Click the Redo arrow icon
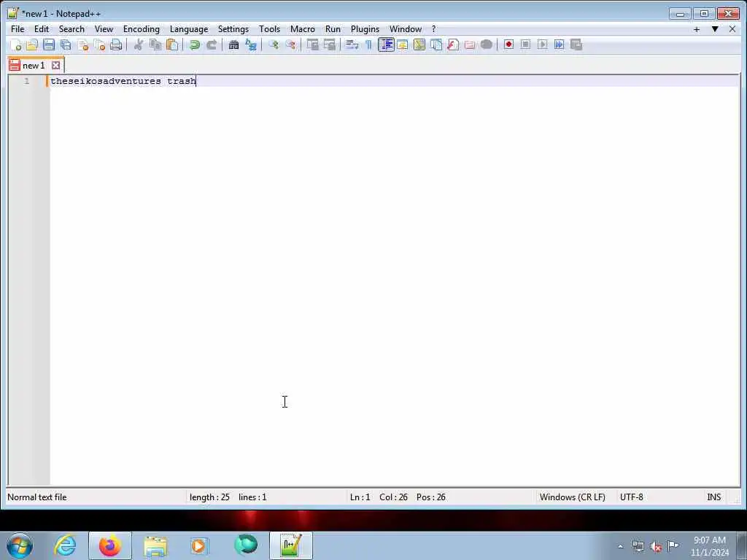The image size is (747, 560). 212,44
